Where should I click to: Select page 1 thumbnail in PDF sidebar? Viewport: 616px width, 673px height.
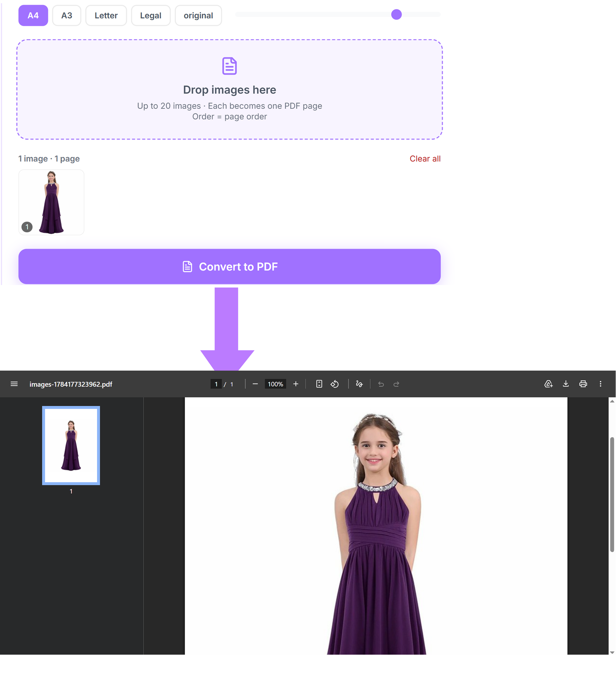coord(71,445)
